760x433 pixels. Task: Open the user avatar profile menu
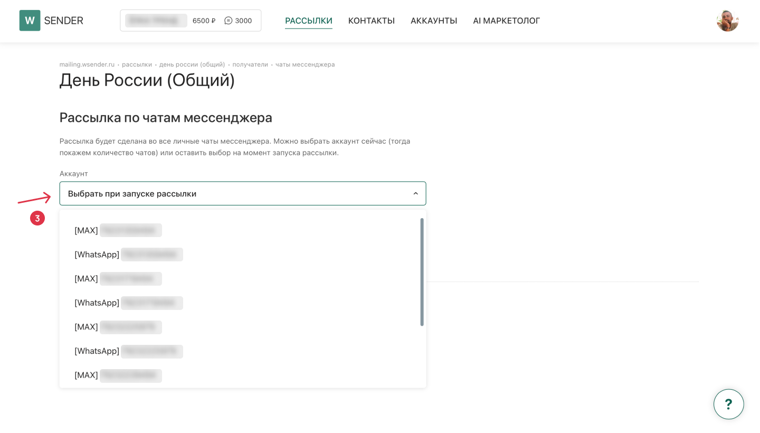pos(727,21)
